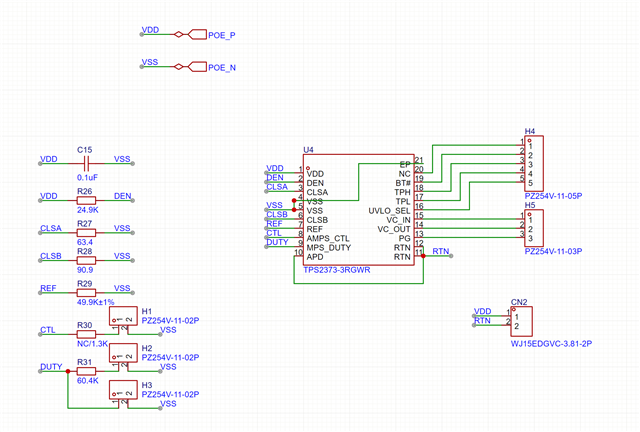Image resolution: width=640 pixels, height=432 pixels.
Task: Click the red junction dot at RTN pin 11
Action: [423, 256]
